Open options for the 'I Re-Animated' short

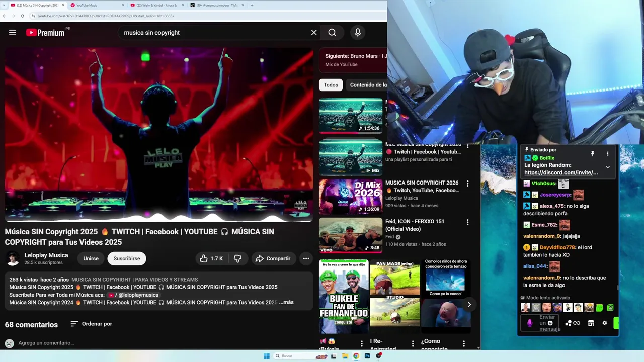point(413,344)
